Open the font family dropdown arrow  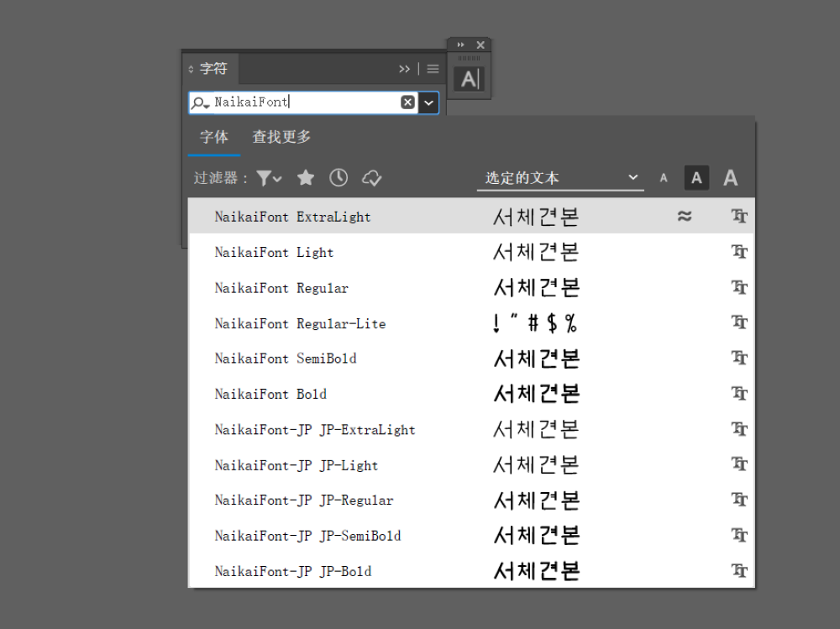coord(428,102)
